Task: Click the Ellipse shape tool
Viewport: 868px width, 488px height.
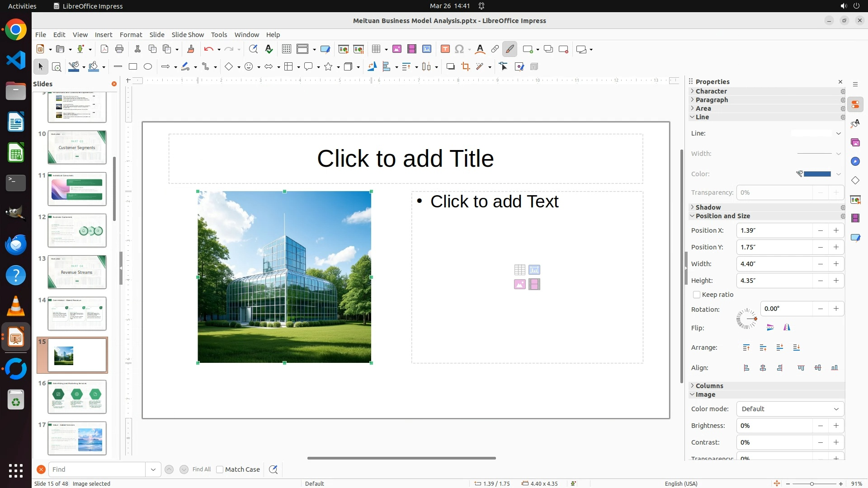Action: [148, 67]
